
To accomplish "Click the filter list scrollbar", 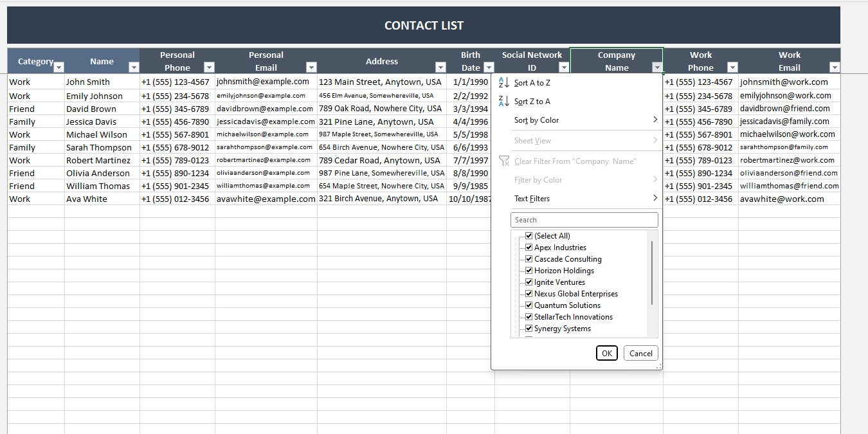I will tap(653, 276).
